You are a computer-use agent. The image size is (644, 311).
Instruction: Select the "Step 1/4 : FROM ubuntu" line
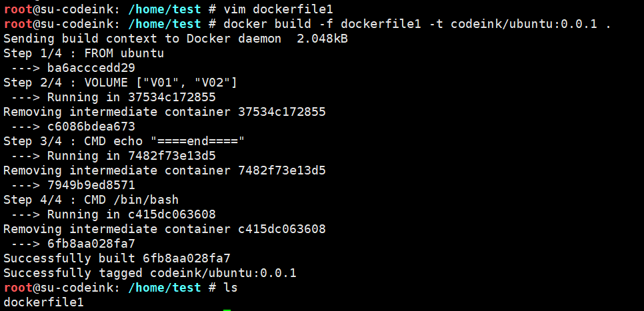click(83, 53)
